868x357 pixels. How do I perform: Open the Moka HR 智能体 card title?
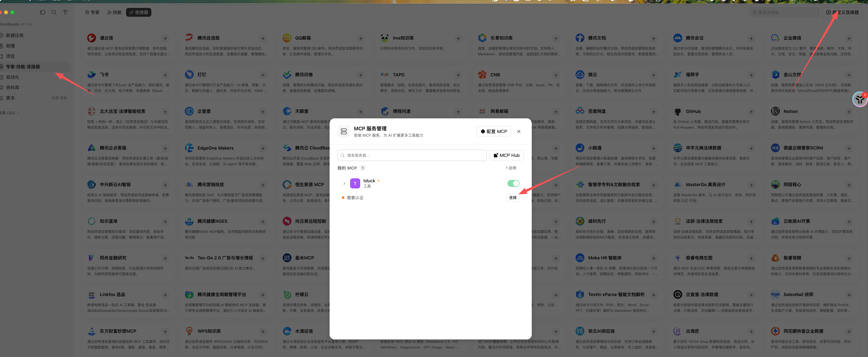pos(604,258)
